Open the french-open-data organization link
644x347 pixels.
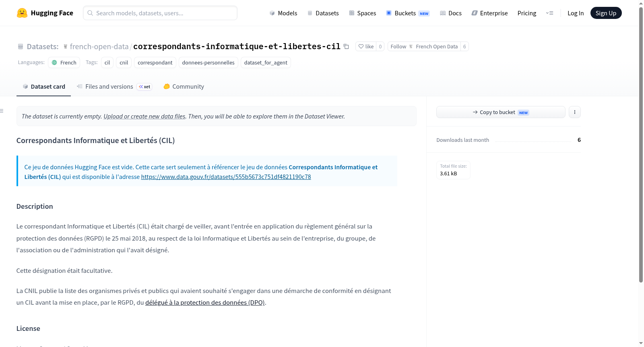99,46
